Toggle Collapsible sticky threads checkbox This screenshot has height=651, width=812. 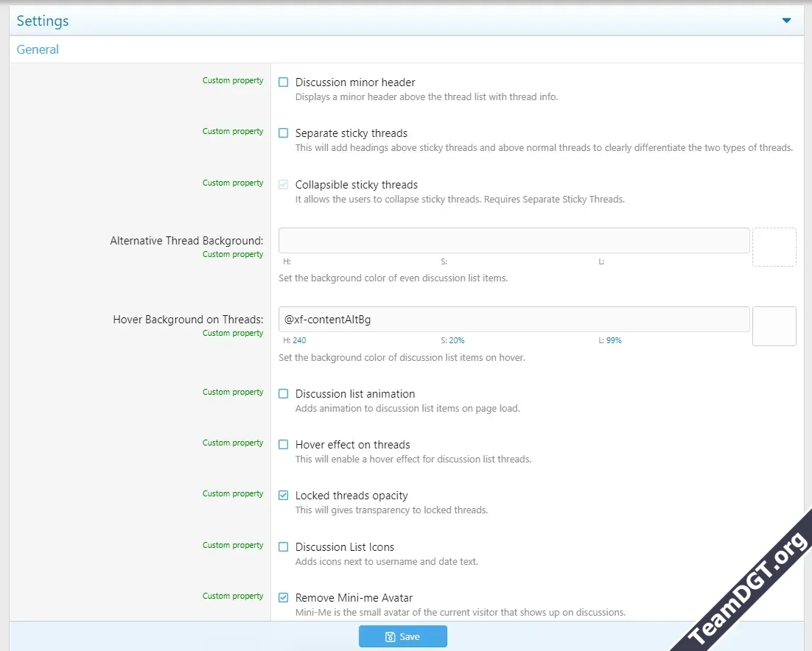284,185
